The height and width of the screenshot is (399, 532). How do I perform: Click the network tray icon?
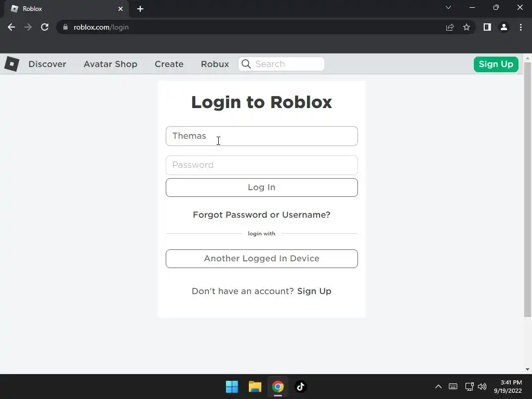pos(469,387)
